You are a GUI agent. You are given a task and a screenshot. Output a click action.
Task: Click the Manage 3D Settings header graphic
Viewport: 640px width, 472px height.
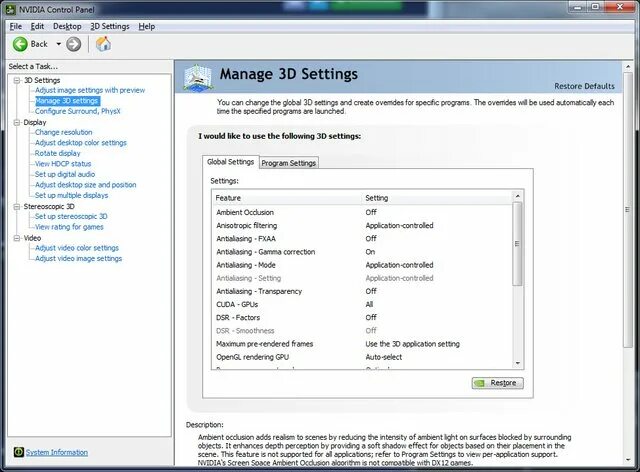(198, 78)
